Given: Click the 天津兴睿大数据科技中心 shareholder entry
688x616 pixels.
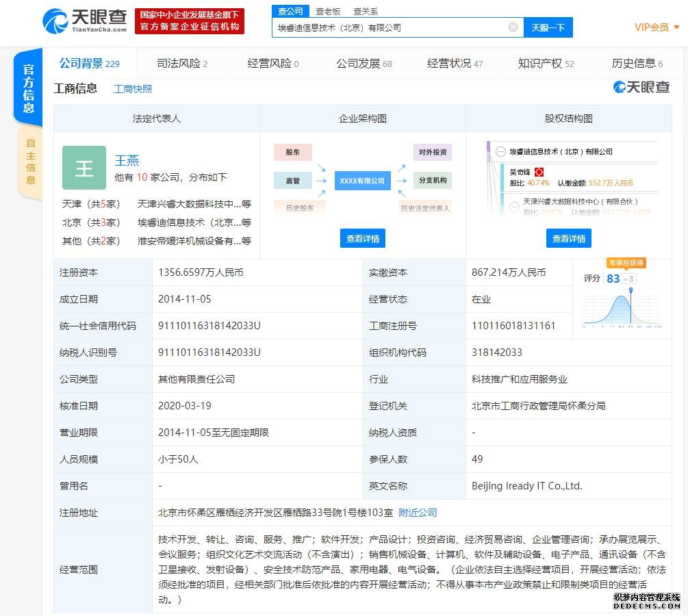Looking at the screenshot, I should click(x=580, y=202).
